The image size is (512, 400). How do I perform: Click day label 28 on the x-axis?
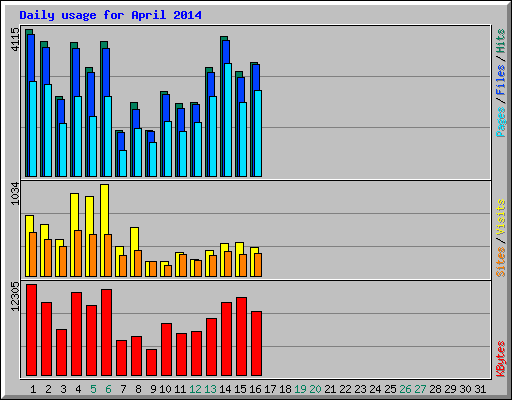tap(435, 389)
